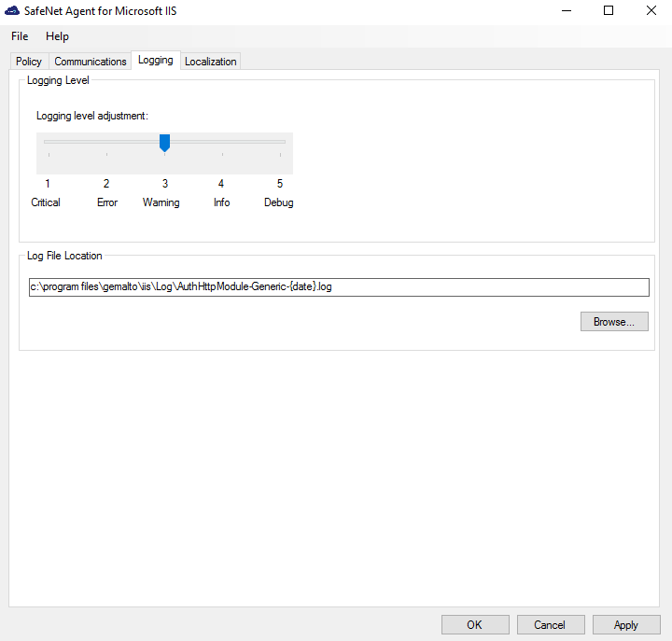This screenshot has width=672, height=641.
Task: Click 'Logging level adjustment:' label
Action: click(92, 116)
